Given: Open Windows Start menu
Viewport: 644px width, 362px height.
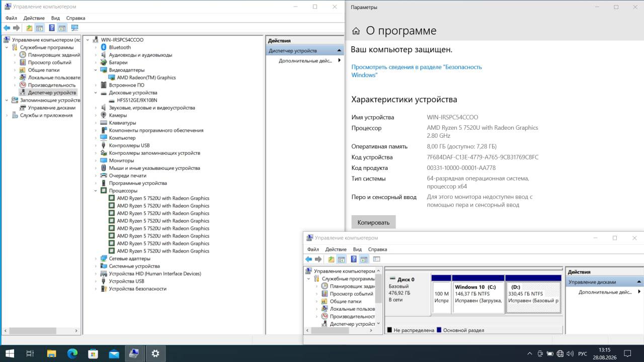Looking at the screenshot, I should click(x=10, y=353).
